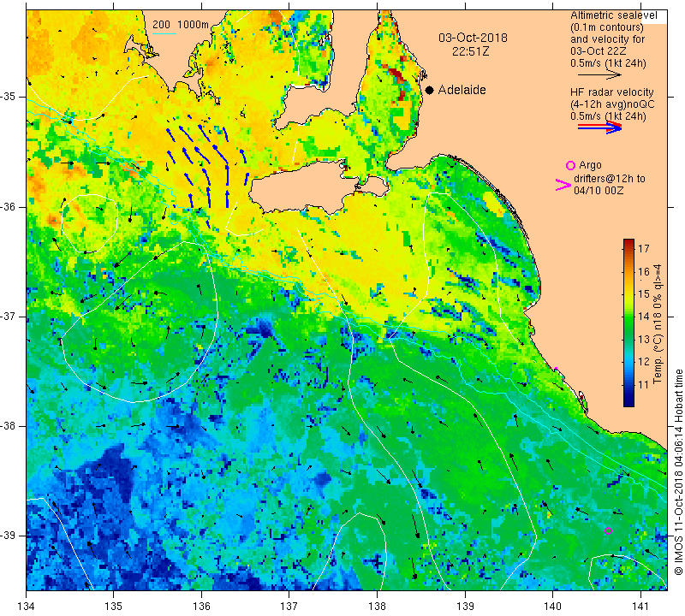The image size is (685, 616).
Task: Click the '200 1000m' depth contour label
Action: point(181,25)
